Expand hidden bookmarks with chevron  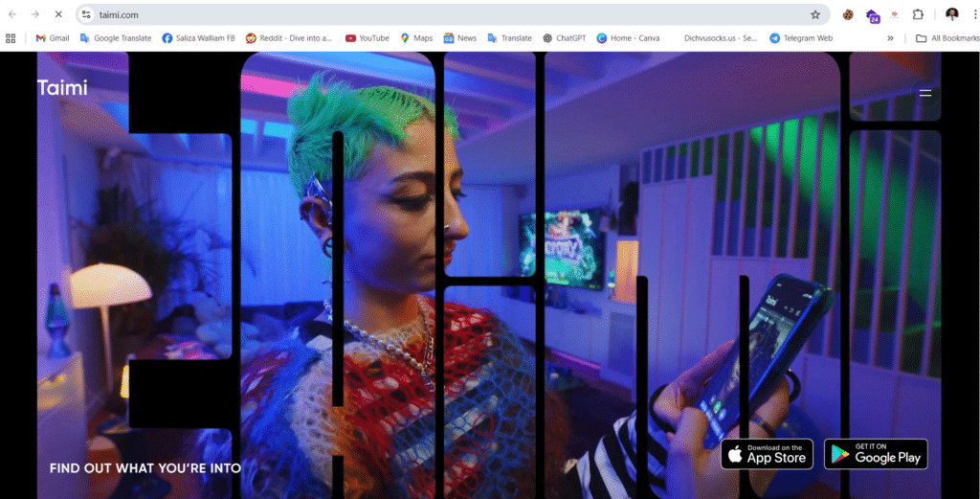pos(891,38)
